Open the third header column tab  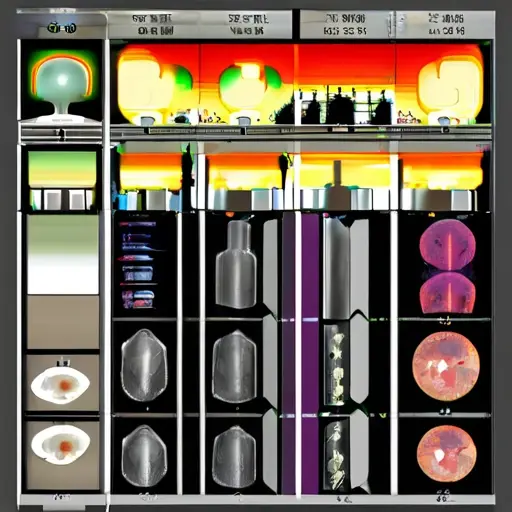[x=345, y=24]
